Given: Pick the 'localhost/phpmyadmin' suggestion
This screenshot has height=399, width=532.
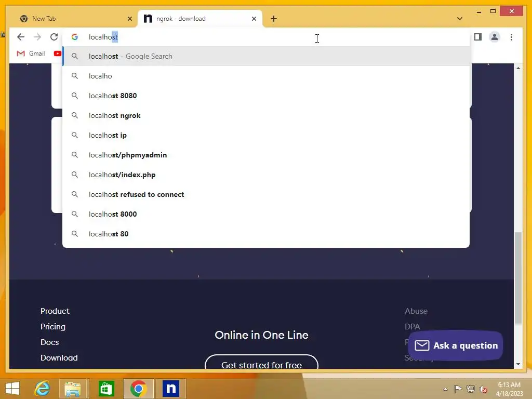Looking at the screenshot, I should coord(266,155).
